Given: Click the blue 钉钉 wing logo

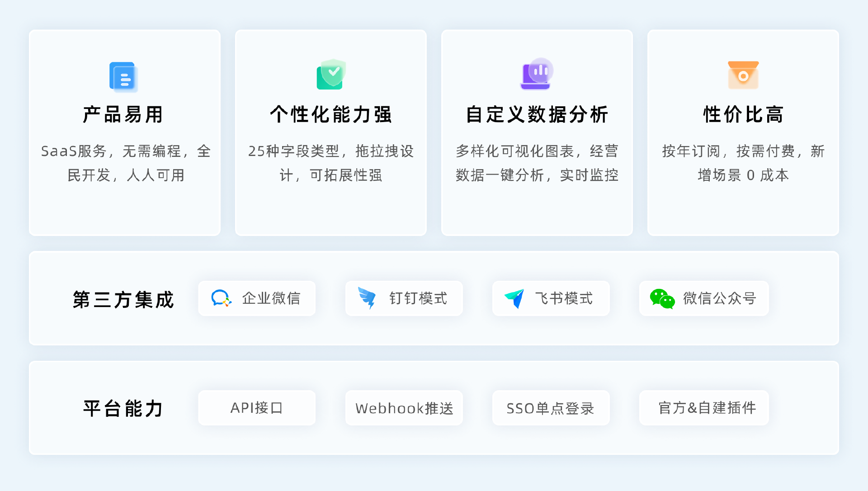Looking at the screenshot, I should 367,298.
